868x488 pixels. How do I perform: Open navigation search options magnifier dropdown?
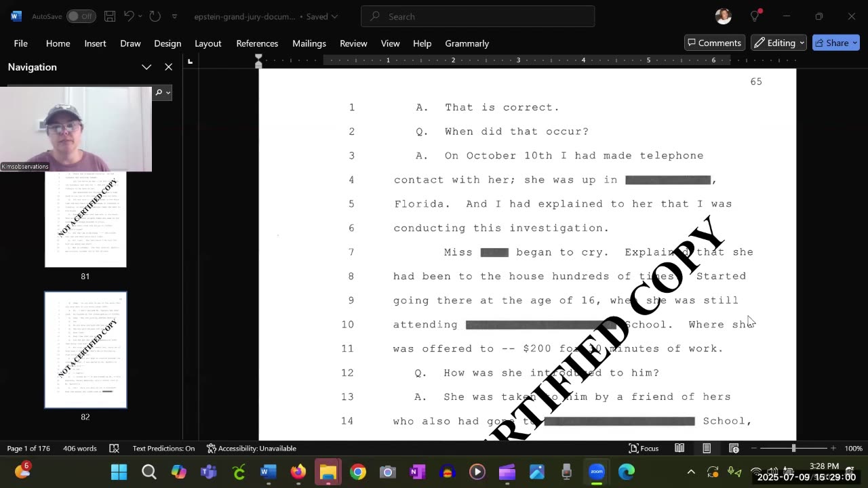pyautogui.click(x=162, y=92)
